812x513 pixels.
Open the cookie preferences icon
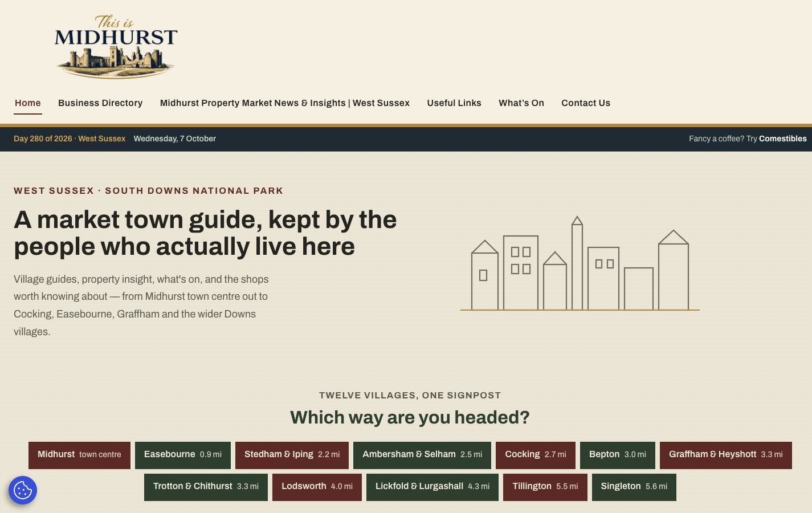(23, 490)
